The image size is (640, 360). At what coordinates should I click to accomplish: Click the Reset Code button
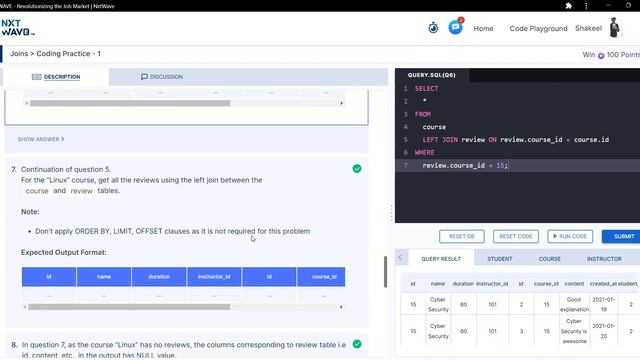pyautogui.click(x=516, y=236)
